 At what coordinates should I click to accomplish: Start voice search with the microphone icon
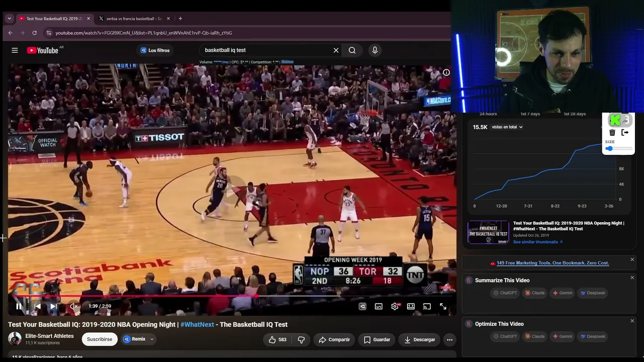375,50
